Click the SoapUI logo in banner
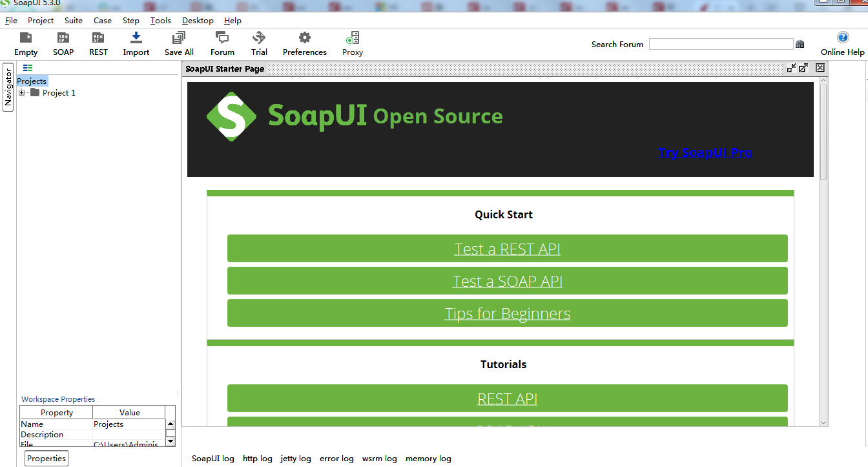 click(x=231, y=116)
